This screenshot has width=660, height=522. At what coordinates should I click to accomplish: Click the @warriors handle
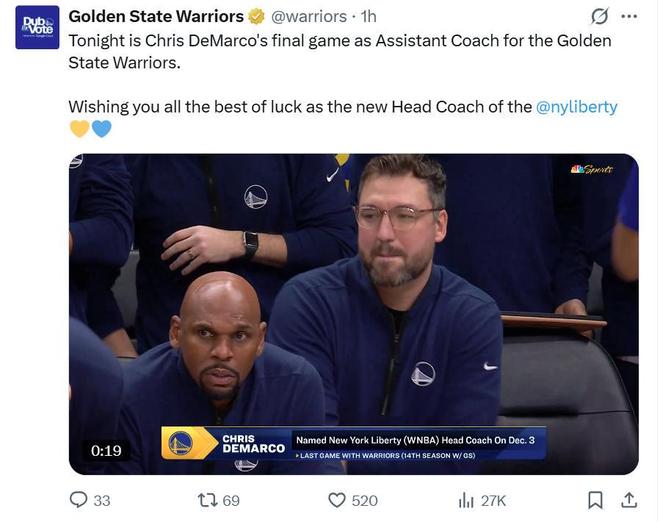(309, 17)
